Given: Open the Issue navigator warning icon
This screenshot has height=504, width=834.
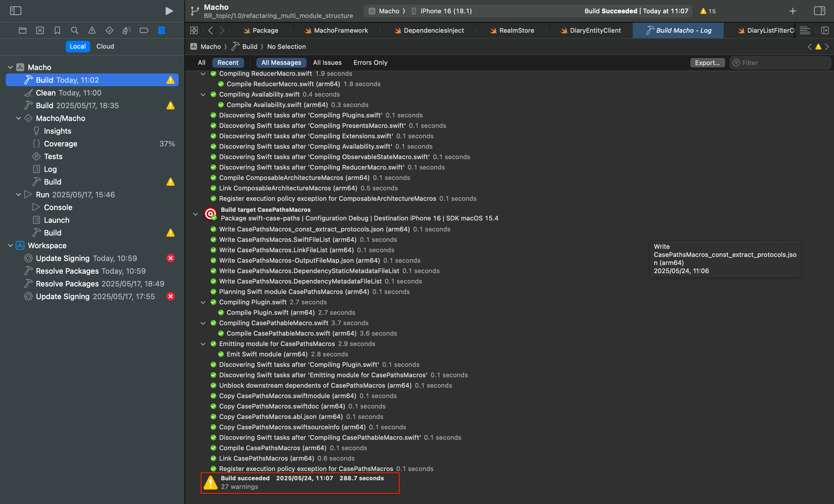Looking at the screenshot, I should pos(92,30).
